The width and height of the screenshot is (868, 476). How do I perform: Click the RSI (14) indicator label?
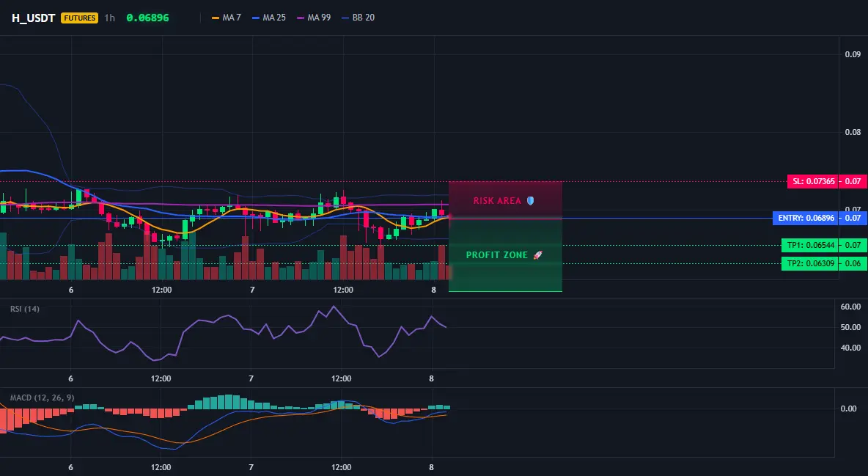coord(25,309)
